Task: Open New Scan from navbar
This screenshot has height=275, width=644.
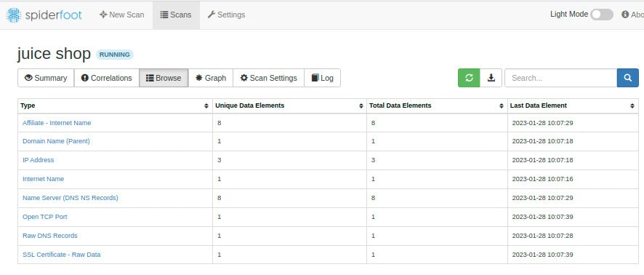Action: tap(122, 15)
